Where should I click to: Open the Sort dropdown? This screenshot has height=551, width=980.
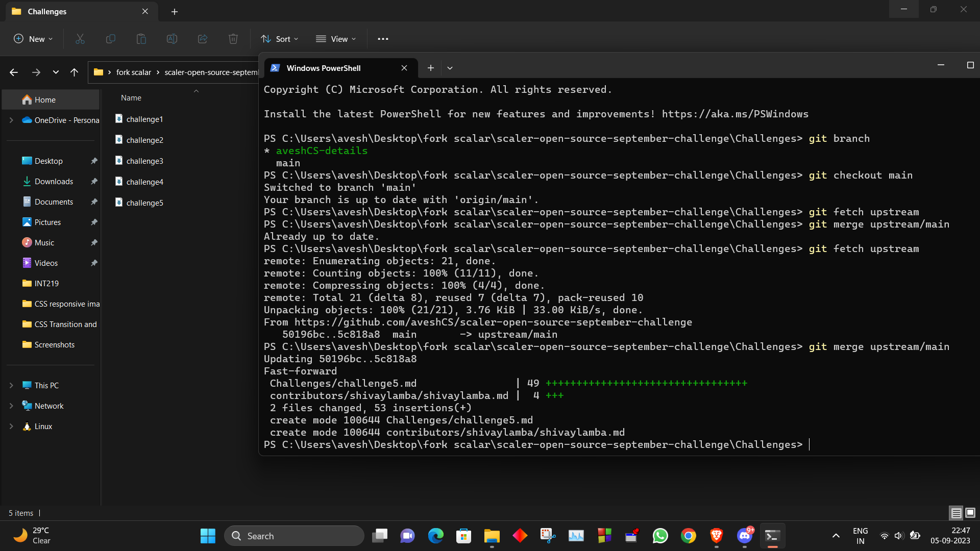tap(279, 38)
